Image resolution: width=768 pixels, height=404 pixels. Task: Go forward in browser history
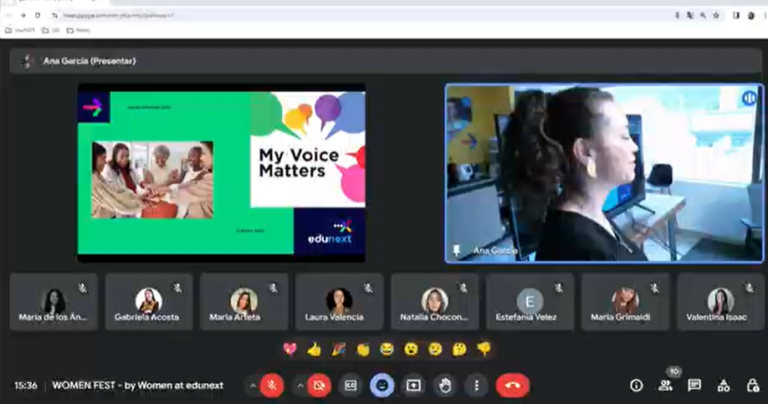click(23, 16)
